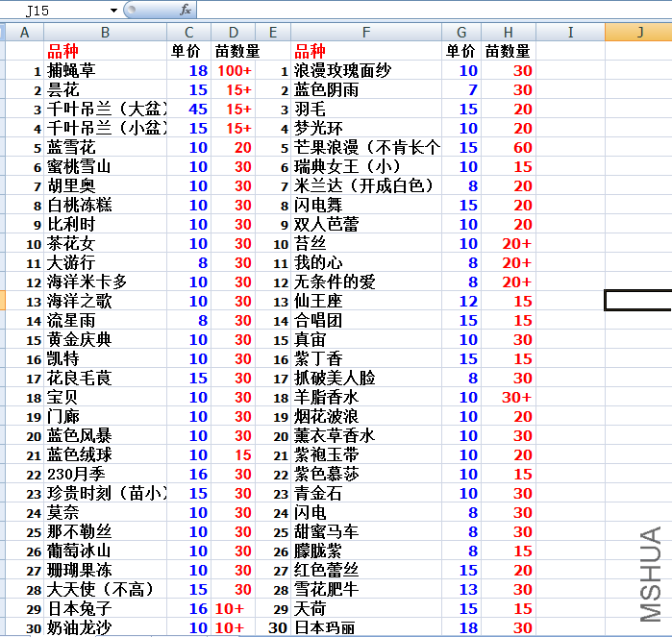Select column F header
This screenshot has height=637, width=672.
366,32
